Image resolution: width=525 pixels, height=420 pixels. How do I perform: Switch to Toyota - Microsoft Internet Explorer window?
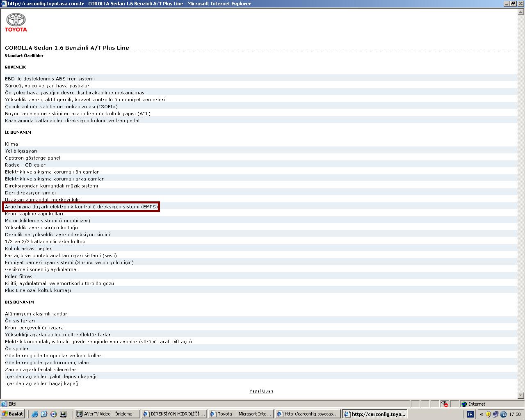click(240, 414)
